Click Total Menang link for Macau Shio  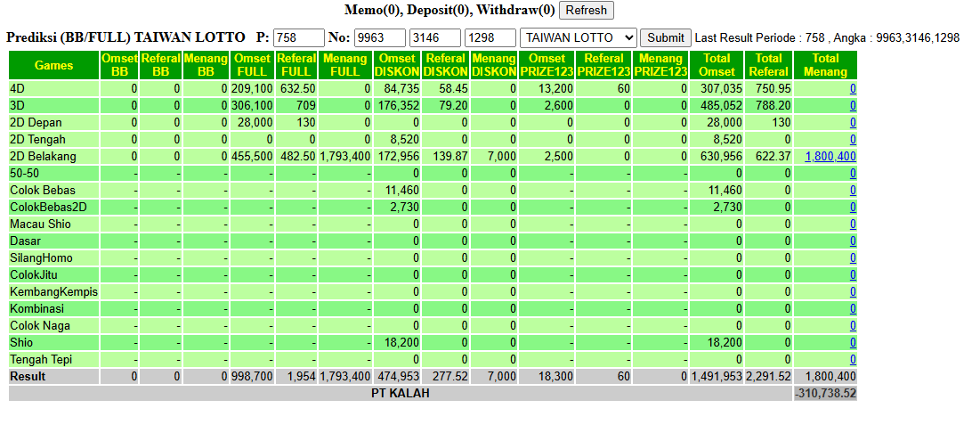pyautogui.click(x=853, y=224)
